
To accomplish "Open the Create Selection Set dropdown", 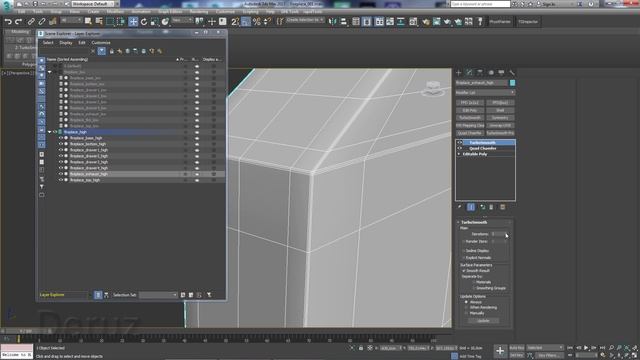I will [305, 20].
